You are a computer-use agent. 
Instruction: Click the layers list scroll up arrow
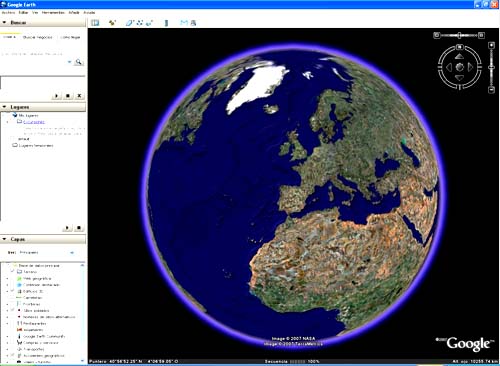82,265
